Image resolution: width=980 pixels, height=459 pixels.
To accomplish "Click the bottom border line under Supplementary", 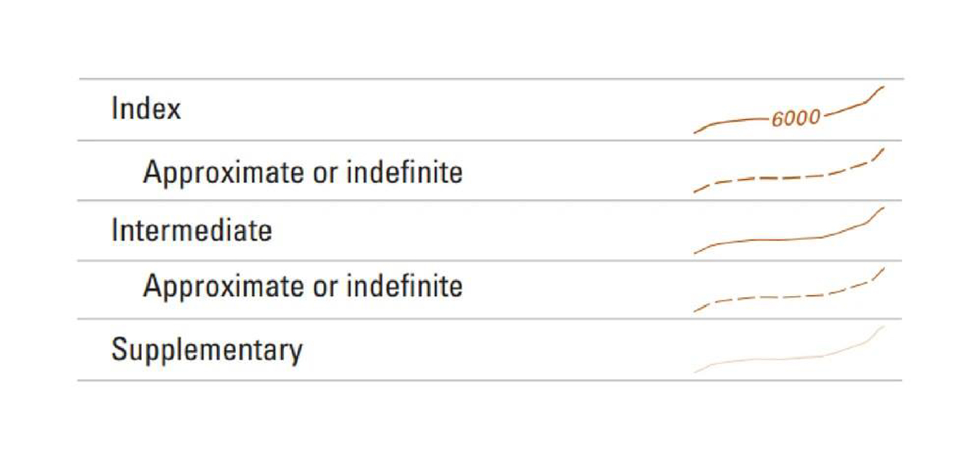I will (x=490, y=380).
